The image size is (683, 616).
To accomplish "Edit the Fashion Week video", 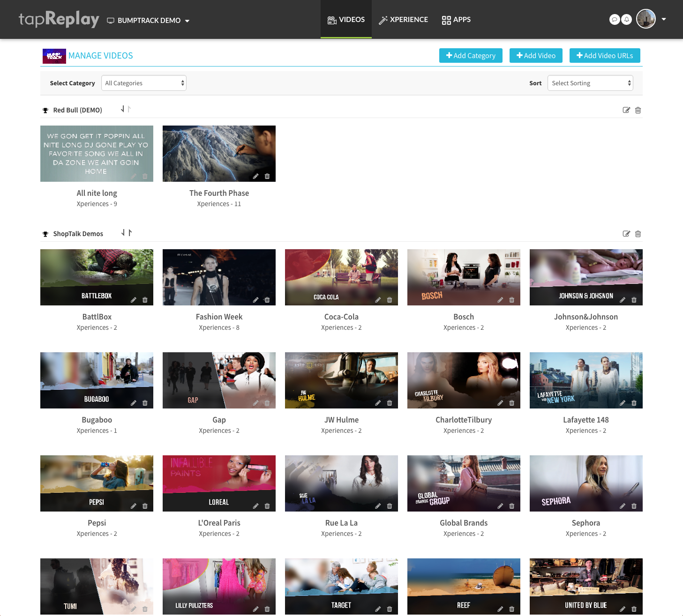I will 255,300.
